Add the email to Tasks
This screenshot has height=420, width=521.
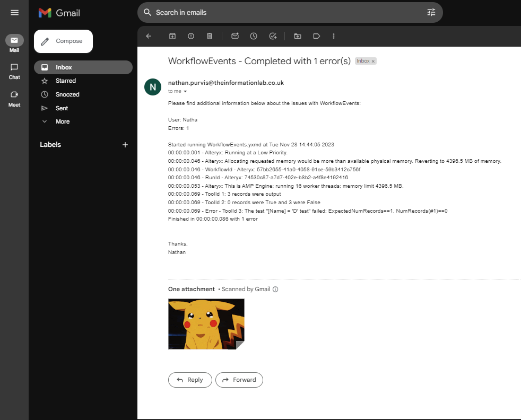point(273,36)
